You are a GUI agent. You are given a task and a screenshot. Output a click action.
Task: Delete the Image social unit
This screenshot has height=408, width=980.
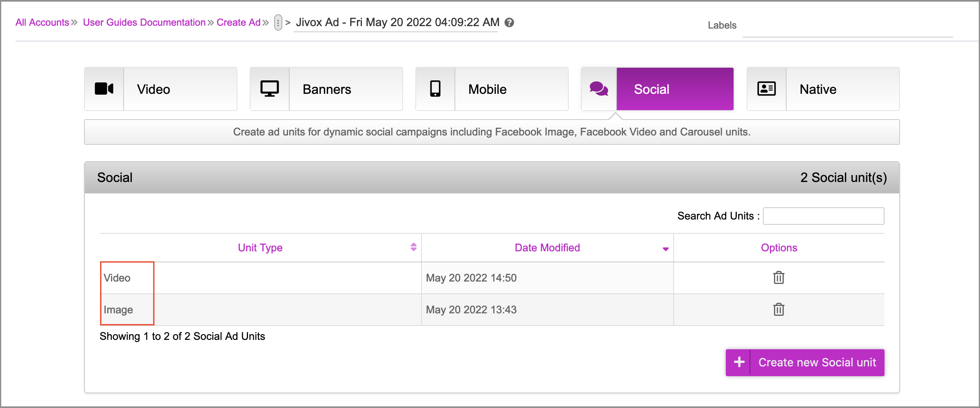tap(778, 310)
